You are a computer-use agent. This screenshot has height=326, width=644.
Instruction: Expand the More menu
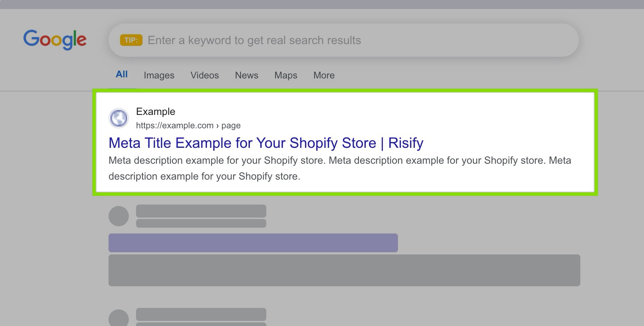click(x=324, y=75)
